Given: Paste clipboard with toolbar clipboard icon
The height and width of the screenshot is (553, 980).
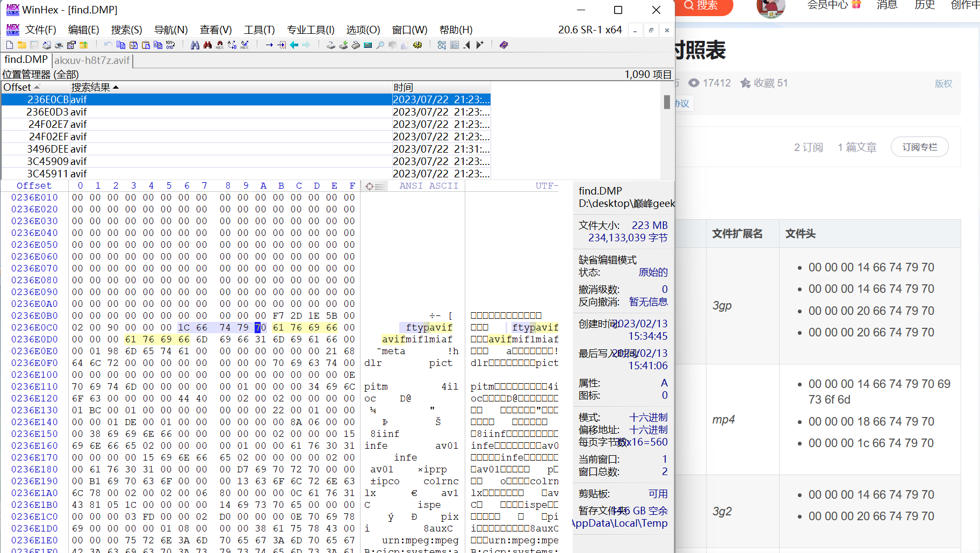Looking at the screenshot, I should click(146, 45).
